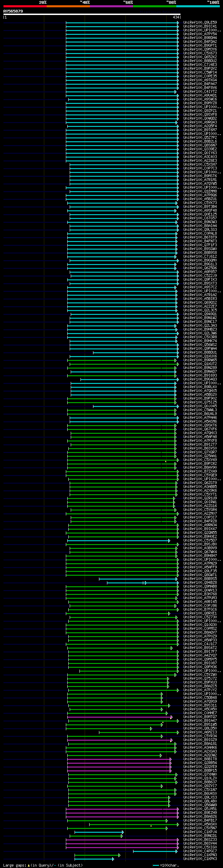Viewport: 223px width, 868px height.
Task: Open hit UniRef100_Q9ZPZ1
Action: point(200,111)
